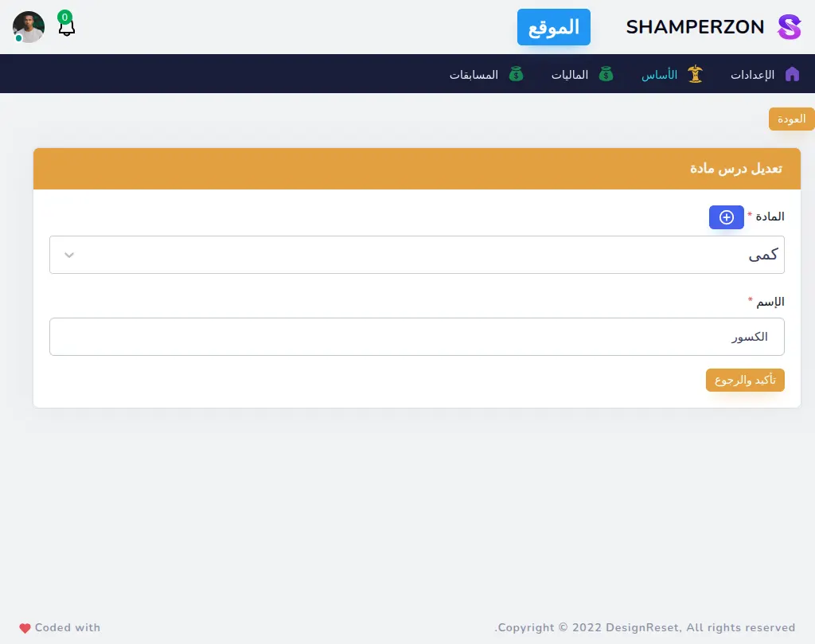Click the تأكيد والرجوع confirm button

[745, 380]
